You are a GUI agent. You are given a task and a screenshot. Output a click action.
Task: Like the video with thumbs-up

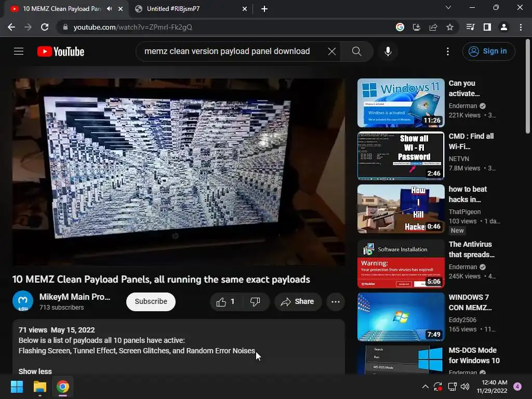(227, 302)
